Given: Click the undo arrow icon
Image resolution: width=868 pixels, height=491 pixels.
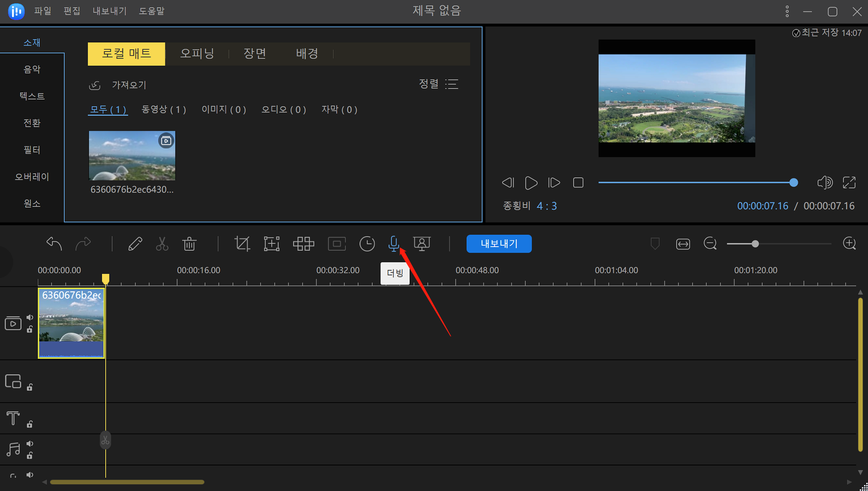Looking at the screenshot, I should pos(53,244).
